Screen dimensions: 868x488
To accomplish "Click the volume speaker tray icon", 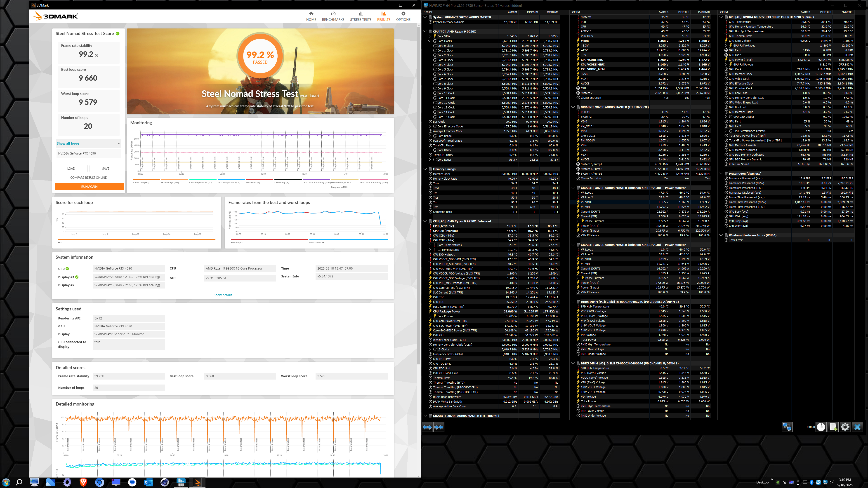I will tap(832, 482).
